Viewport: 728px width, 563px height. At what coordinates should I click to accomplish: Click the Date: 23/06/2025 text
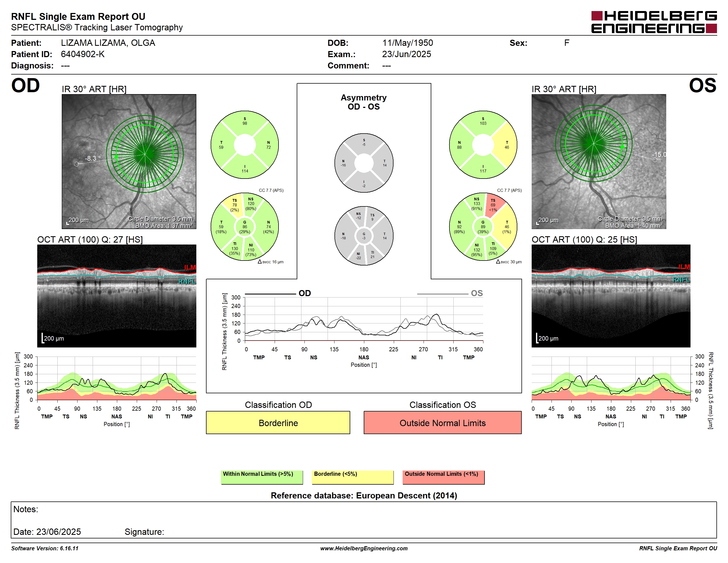tap(47, 532)
